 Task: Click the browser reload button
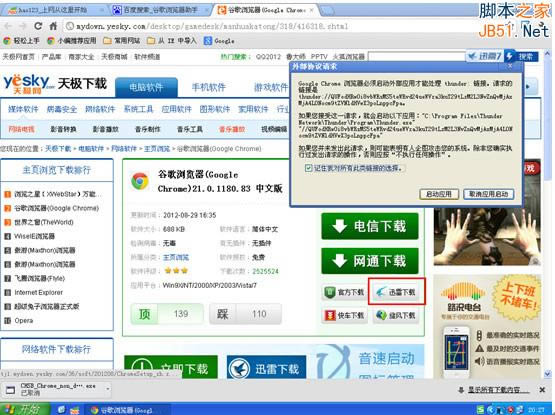tap(38, 26)
